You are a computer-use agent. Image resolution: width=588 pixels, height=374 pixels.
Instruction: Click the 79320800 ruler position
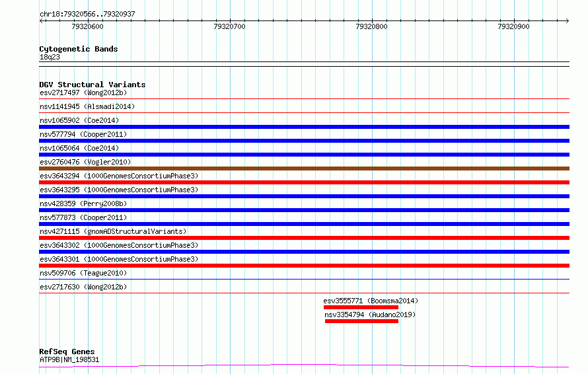click(371, 26)
